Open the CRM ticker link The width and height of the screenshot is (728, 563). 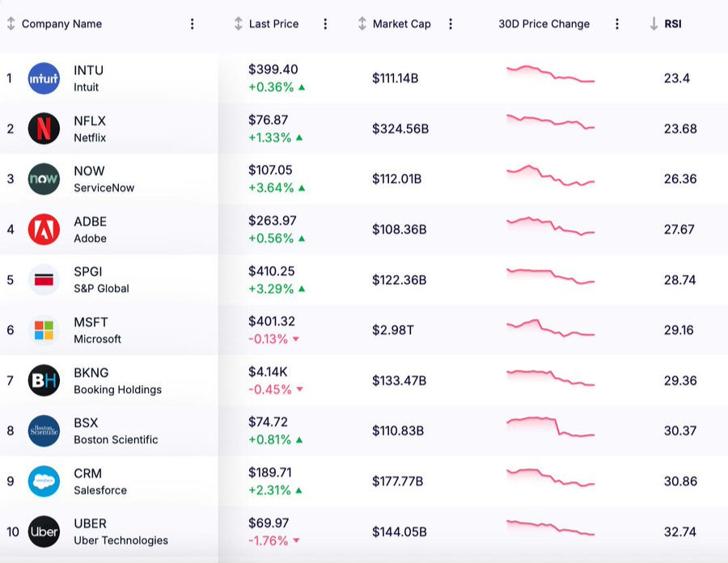click(x=87, y=473)
